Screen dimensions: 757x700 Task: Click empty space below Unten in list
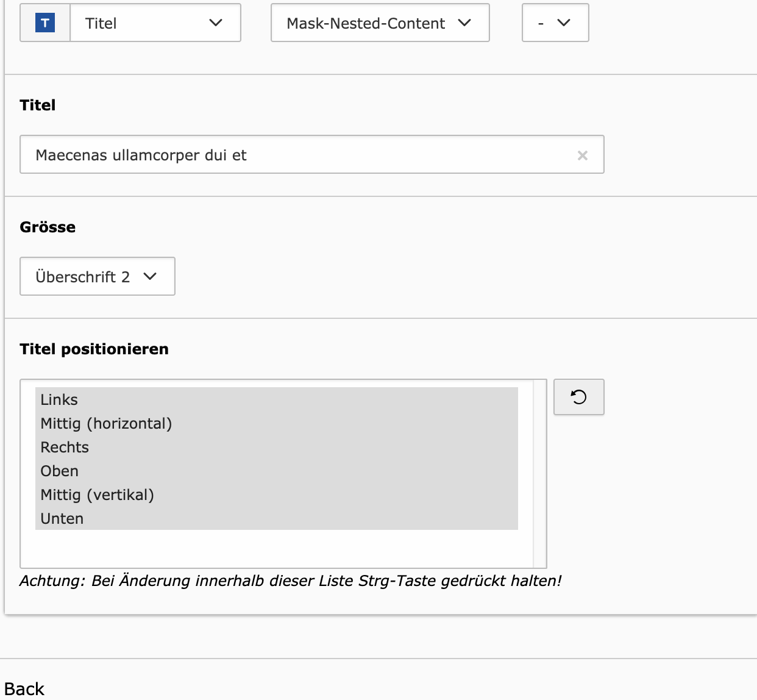coord(274,549)
